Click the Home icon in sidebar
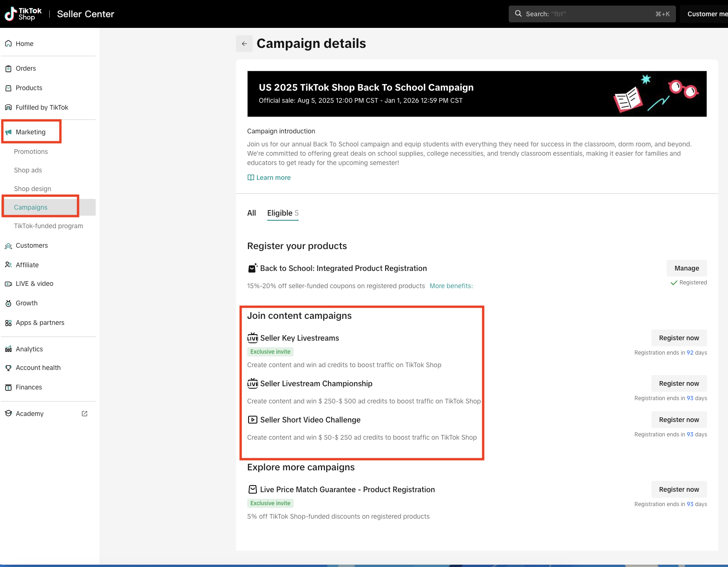Viewport: 728px width, 567px height. 8,44
